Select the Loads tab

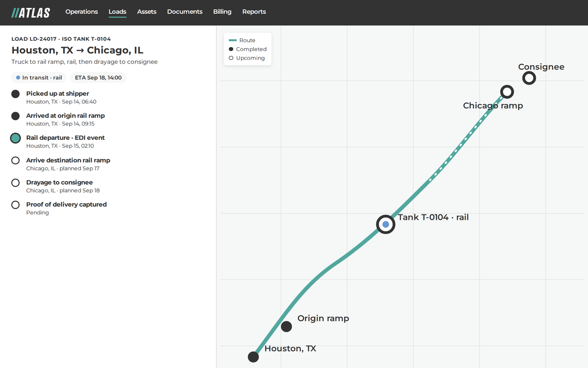click(118, 12)
